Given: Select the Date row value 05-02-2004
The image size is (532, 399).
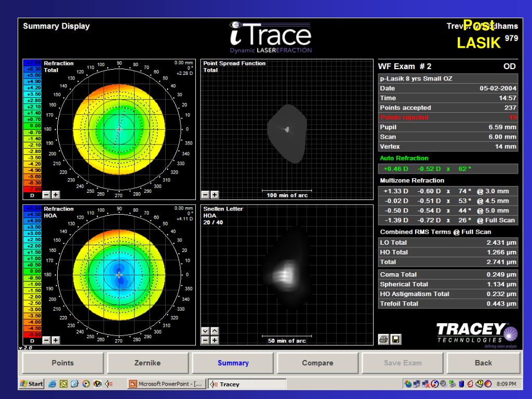Looking at the screenshot, I should click(498, 88).
